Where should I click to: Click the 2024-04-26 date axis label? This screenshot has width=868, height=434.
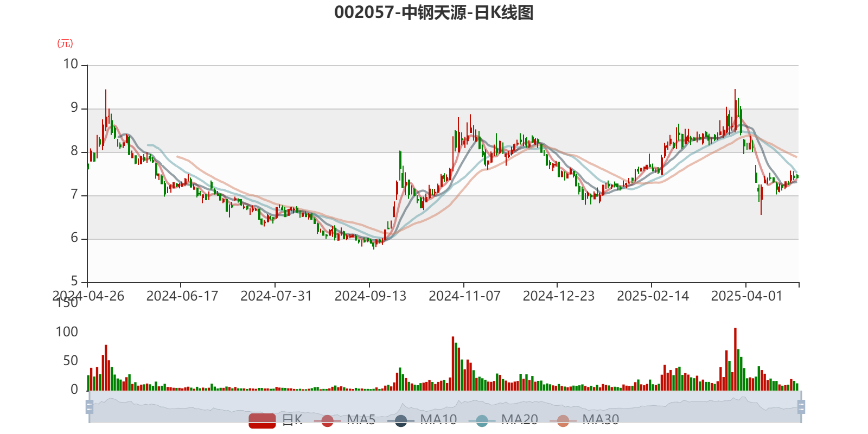tap(88, 296)
